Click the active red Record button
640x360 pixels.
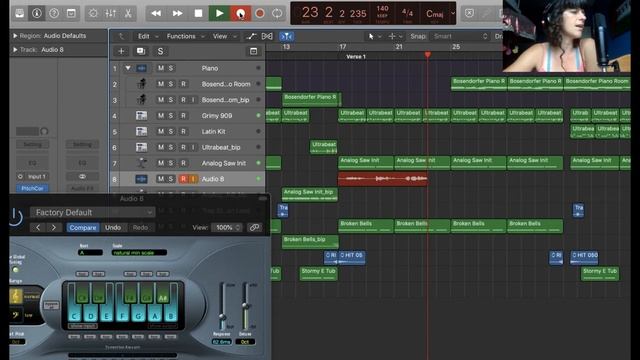[240, 13]
